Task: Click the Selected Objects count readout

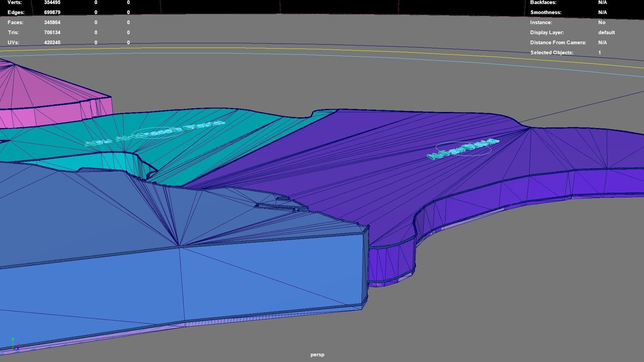Action: 599,53
